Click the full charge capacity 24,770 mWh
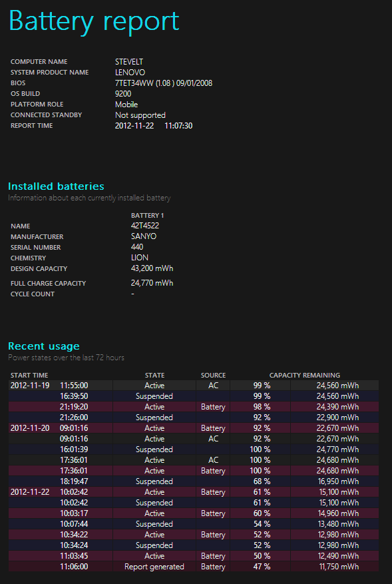 [x=152, y=283]
